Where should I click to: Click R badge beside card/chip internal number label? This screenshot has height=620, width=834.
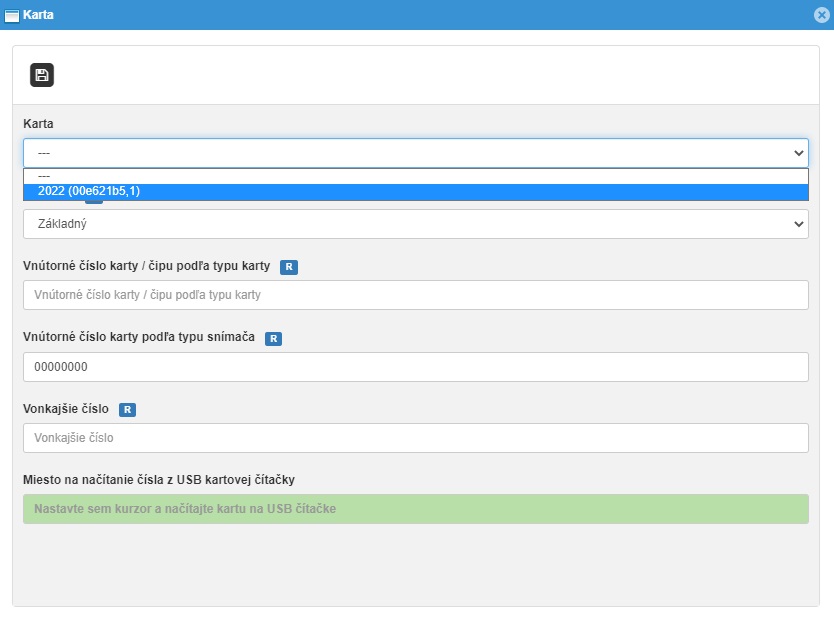coord(288,267)
